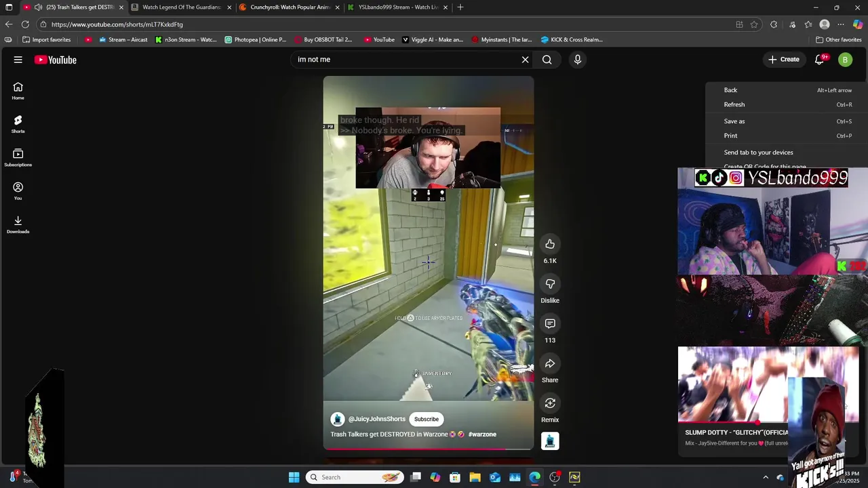Viewport: 868px width, 488px height.
Task: Close the Crunchyroll tab
Action: click(x=337, y=7)
